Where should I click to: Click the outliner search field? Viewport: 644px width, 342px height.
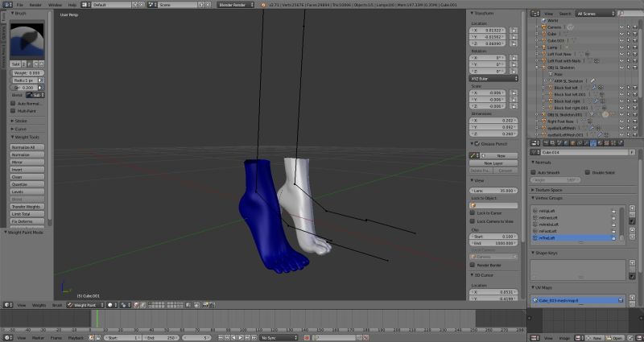tap(630, 14)
